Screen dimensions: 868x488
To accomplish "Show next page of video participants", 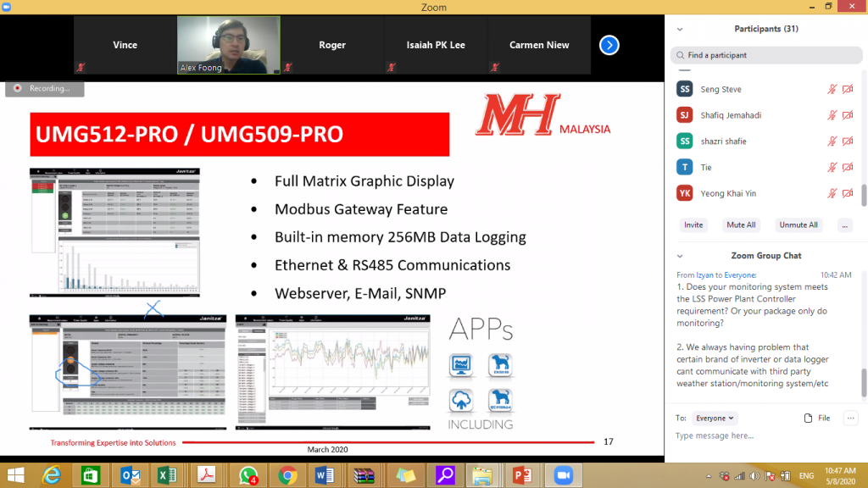I will (609, 45).
